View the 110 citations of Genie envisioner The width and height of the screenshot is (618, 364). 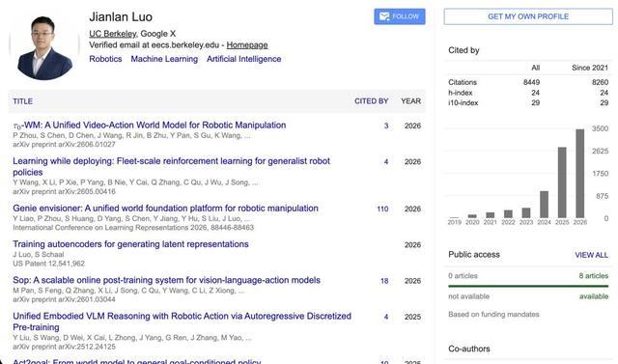[382, 209]
